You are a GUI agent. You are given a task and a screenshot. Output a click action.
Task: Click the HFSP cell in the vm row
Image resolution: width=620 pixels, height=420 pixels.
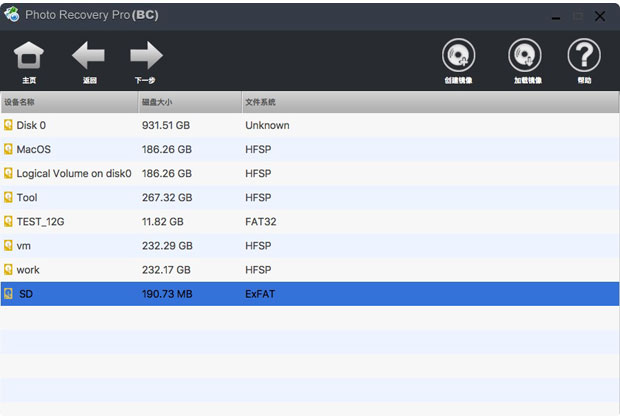258,246
